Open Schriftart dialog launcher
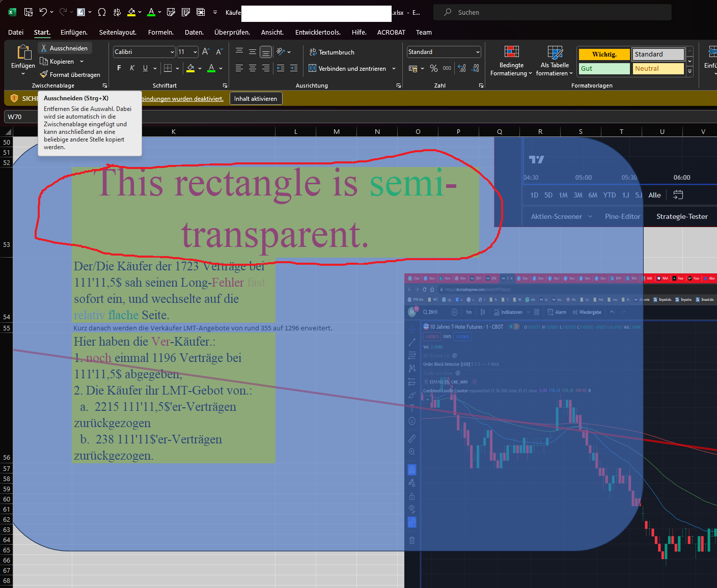Image resolution: width=717 pixels, height=588 pixels. tap(225, 86)
